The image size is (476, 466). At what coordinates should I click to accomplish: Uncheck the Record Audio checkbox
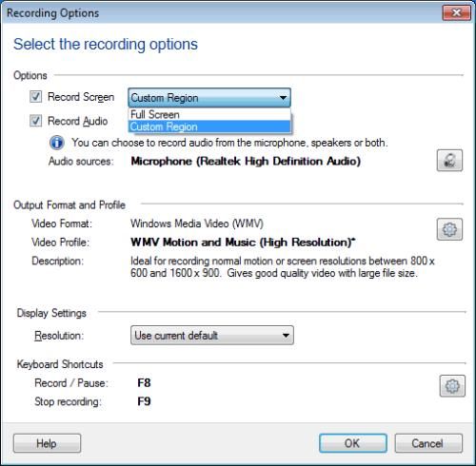coord(35,121)
